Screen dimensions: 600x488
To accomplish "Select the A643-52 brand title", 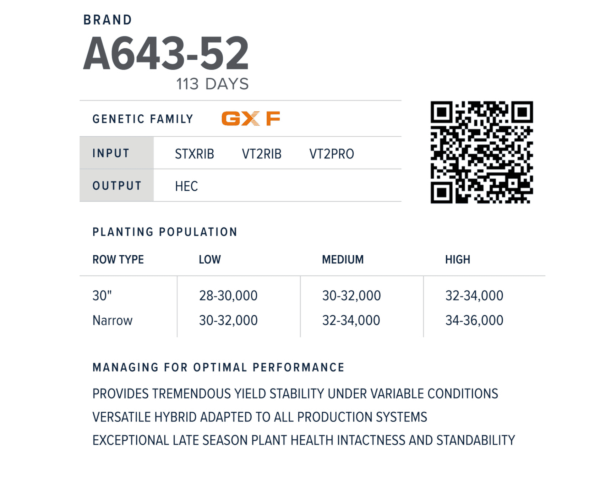I will point(166,53).
